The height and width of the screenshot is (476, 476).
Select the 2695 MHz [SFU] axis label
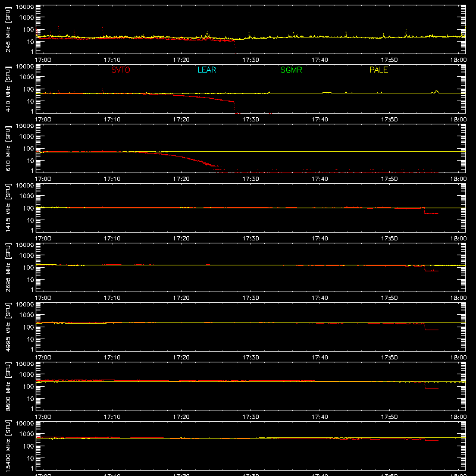pyautogui.click(x=8, y=267)
